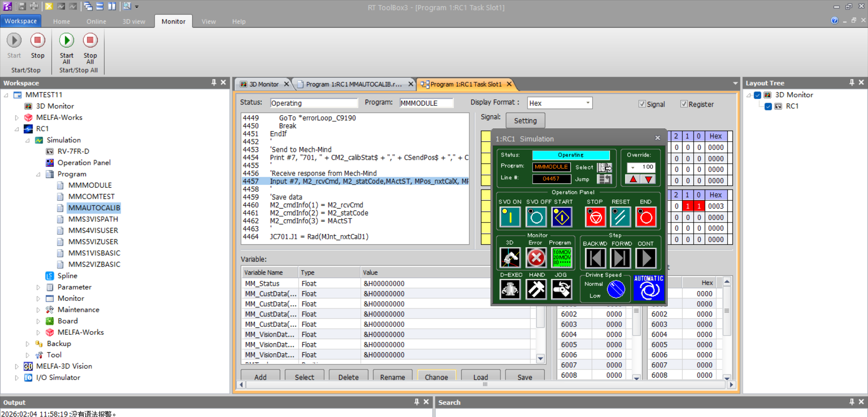Switch to the 3D Monitor document tab
This screenshot has width=868, height=417.
(264, 84)
